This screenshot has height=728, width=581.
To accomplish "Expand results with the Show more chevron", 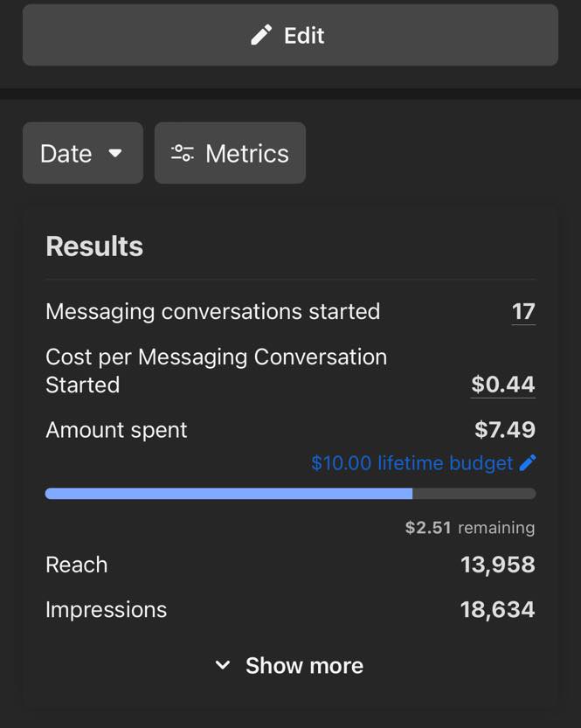I will 223,666.
